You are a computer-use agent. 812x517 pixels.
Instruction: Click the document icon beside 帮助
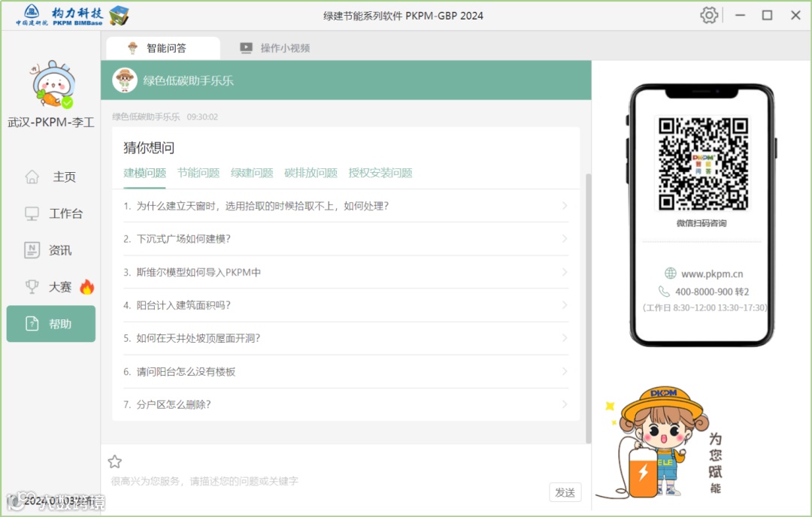point(32,324)
